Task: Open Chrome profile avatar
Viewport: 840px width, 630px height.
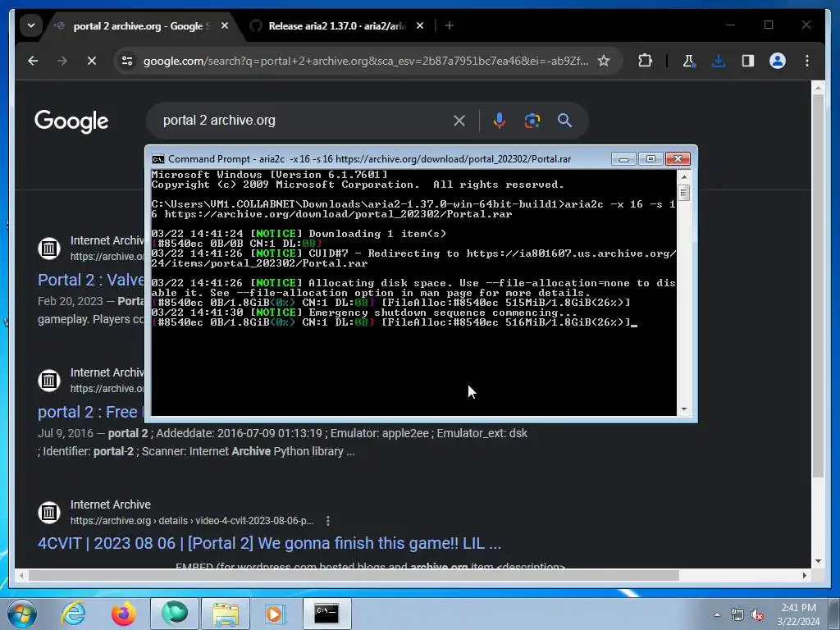Action: (778, 61)
